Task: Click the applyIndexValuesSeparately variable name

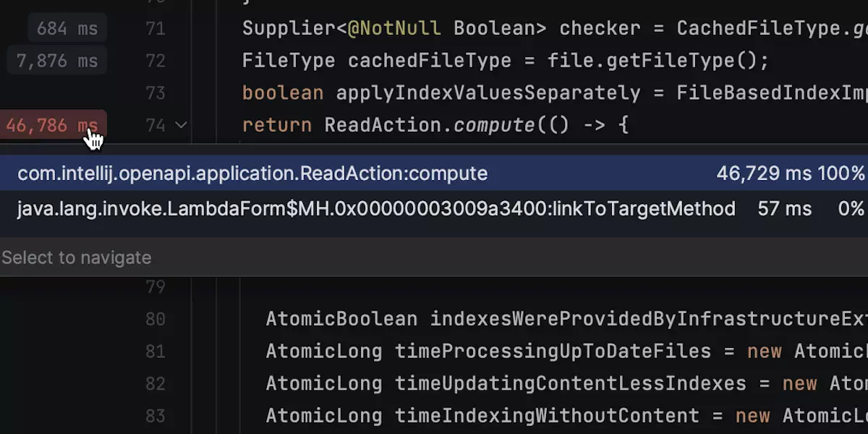Action: (x=488, y=93)
